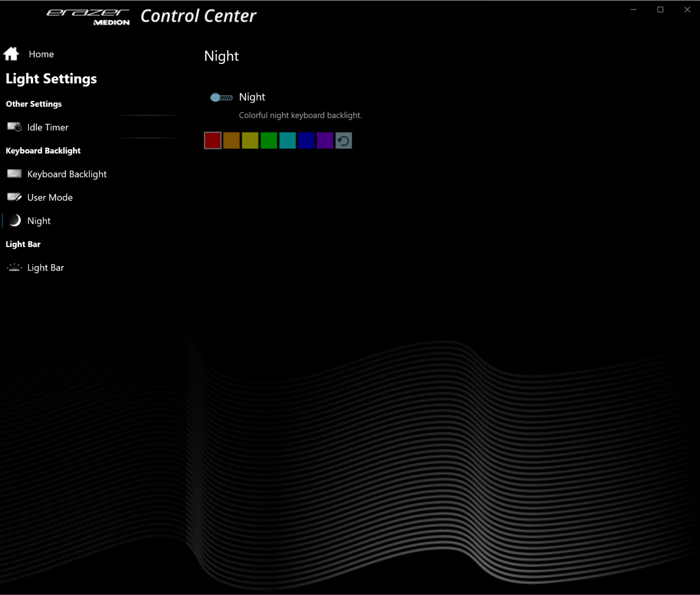
Task: Choose the blue color swatch
Action: 306,141
